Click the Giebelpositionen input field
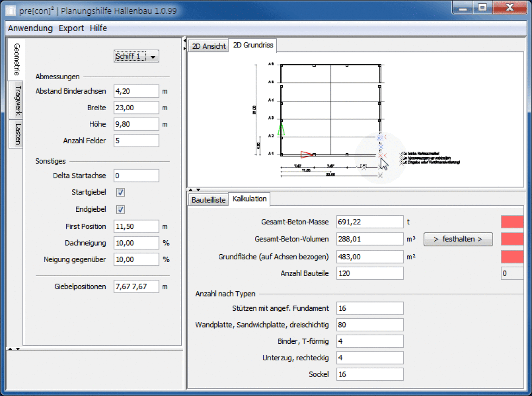Screen dimensions: 532x396 (136, 287)
